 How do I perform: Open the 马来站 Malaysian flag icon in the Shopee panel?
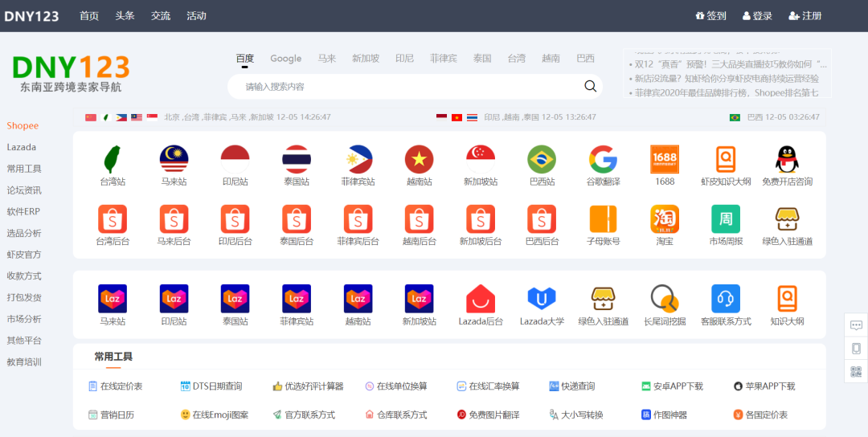[174, 159]
